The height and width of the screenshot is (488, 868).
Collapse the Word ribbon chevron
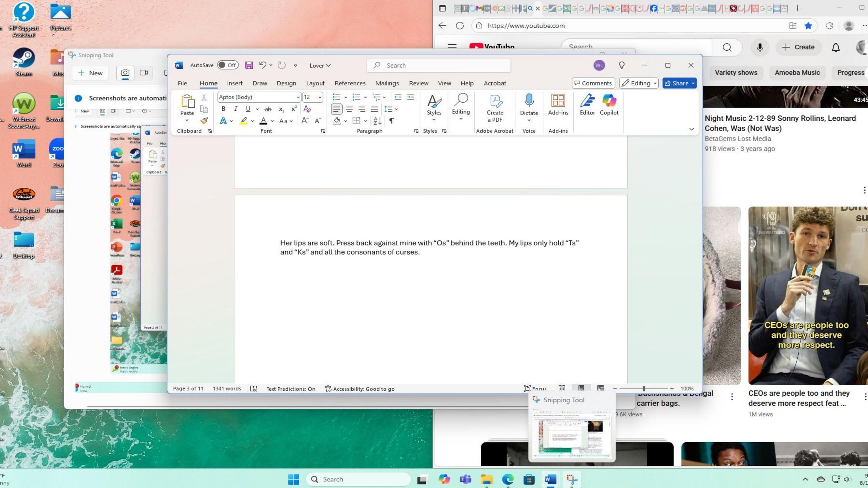coord(691,129)
